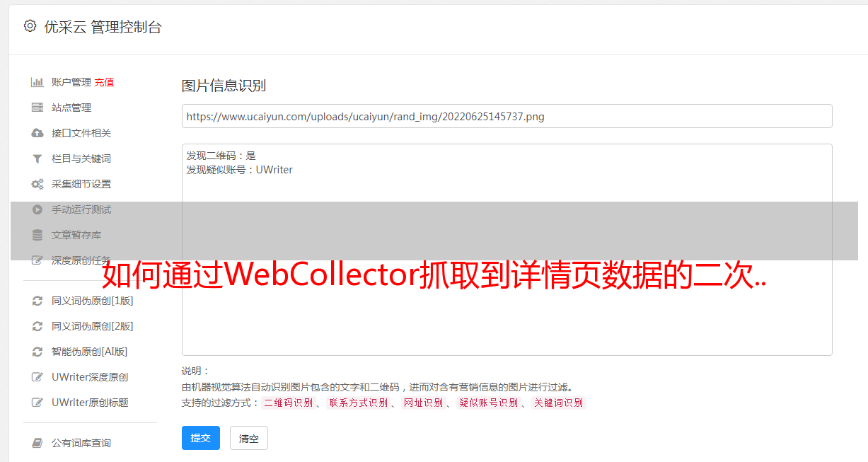Click the image URL input field
This screenshot has height=462, width=868.
[507, 116]
